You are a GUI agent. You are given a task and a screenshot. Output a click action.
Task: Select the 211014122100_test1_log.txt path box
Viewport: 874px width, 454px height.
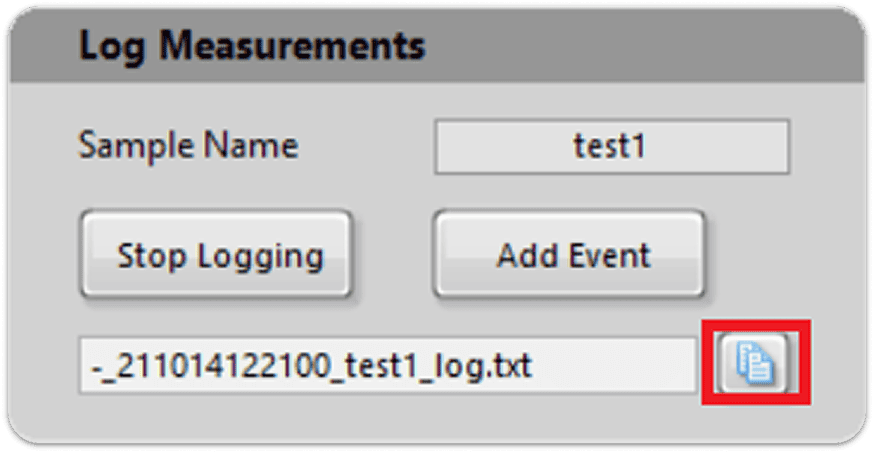386,365
